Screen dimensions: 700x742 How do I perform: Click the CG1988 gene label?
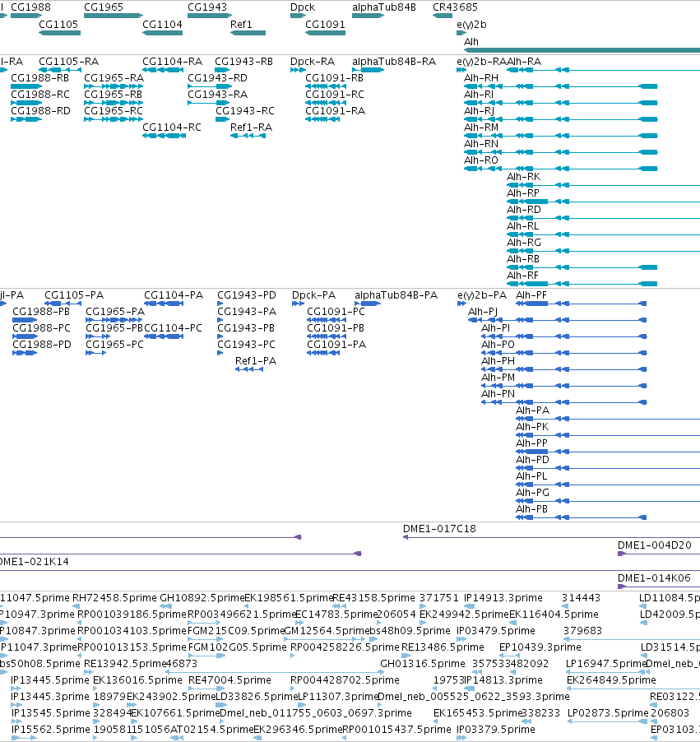point(30,7)
